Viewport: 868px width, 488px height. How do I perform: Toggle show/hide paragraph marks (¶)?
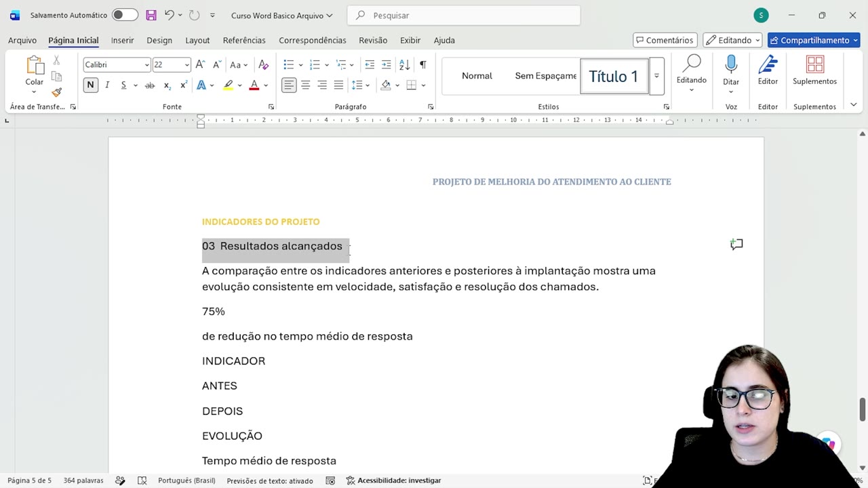(422, 64)
